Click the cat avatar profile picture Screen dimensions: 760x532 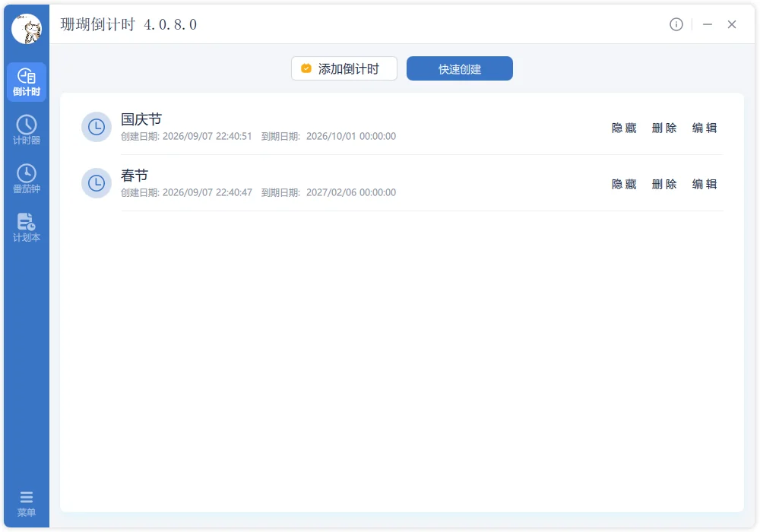point(27,29)
